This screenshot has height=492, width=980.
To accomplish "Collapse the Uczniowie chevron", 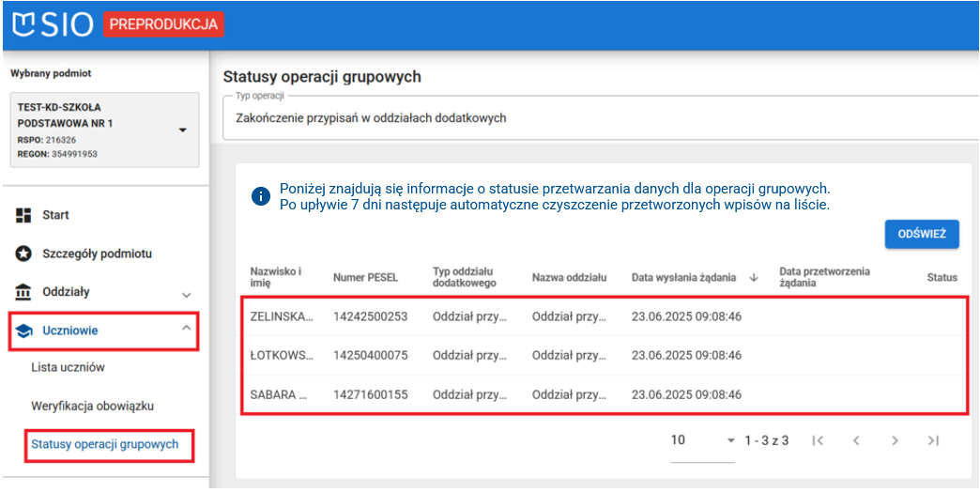I will [x=186, y=328].
